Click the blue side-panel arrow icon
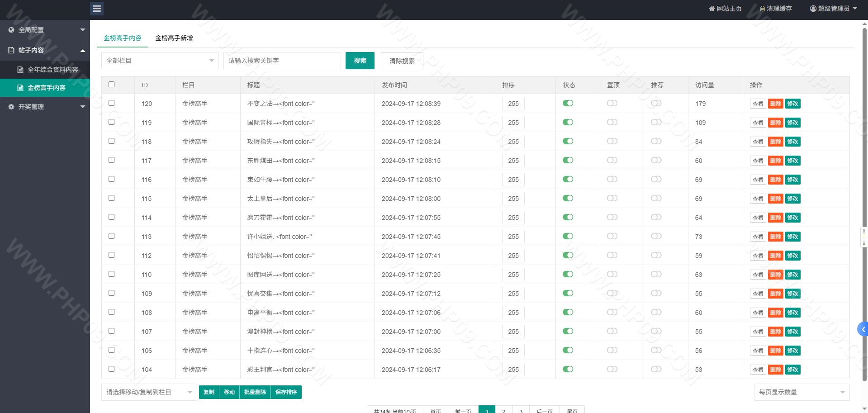 point(863,329)
